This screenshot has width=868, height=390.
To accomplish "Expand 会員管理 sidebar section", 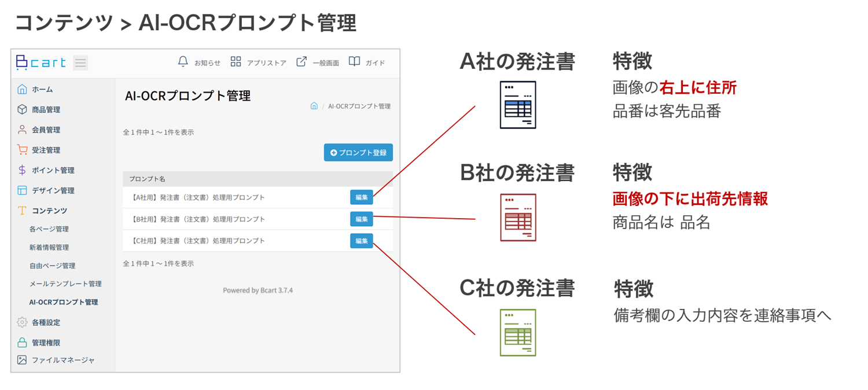I will tap(46, 130).
